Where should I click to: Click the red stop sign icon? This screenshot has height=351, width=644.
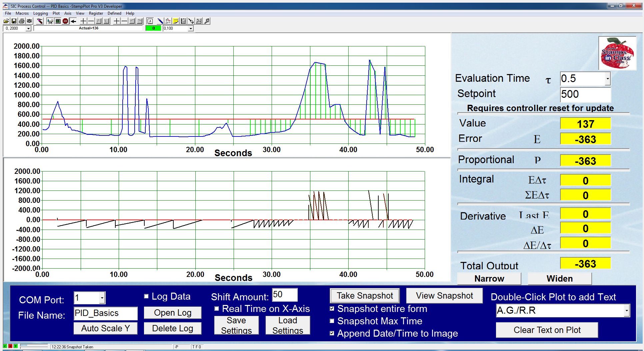pos(65,21)
